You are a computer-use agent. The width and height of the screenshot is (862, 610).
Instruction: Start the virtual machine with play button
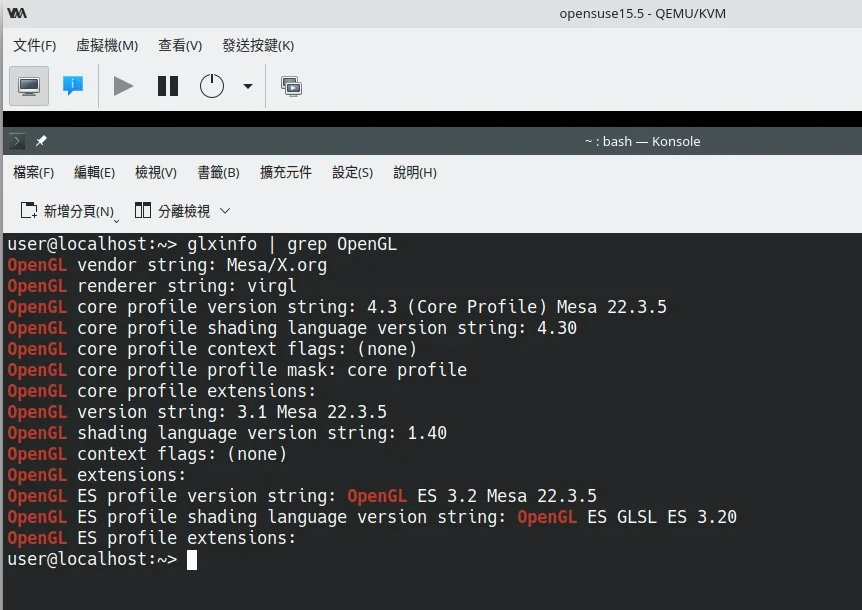click(x=123, y=86)
